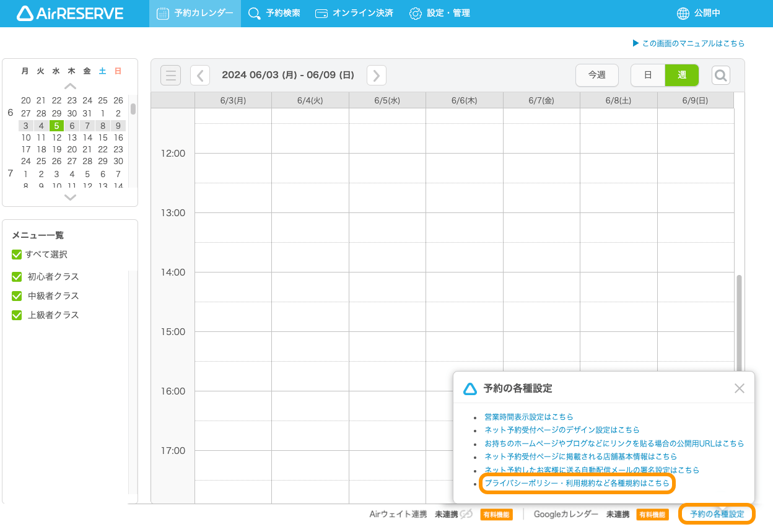Switch to 日 day view
The height and width of the screenshot is (532, 773).
(x=648, y=75)
